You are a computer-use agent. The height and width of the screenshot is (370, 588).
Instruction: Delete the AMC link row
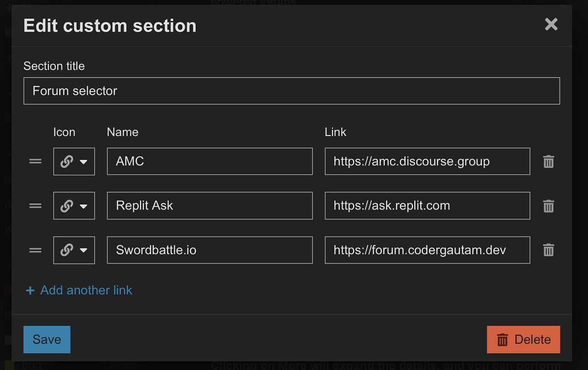click(548, 162)
